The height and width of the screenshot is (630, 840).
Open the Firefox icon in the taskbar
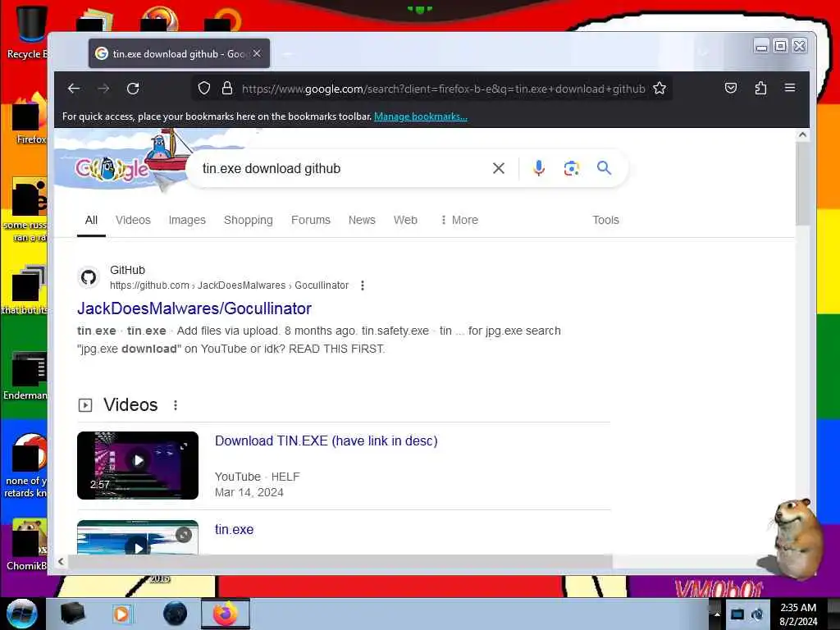coord(226,614)
